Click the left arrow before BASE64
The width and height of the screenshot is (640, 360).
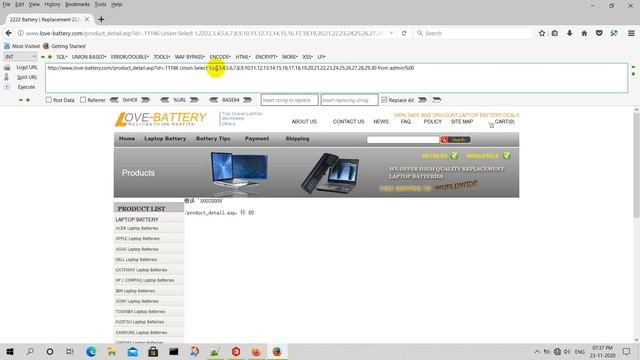213,100
